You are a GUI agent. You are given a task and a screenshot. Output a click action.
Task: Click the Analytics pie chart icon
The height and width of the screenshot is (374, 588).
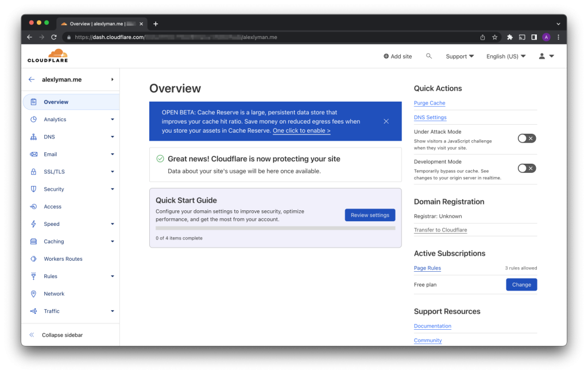(x=33, y=119)
